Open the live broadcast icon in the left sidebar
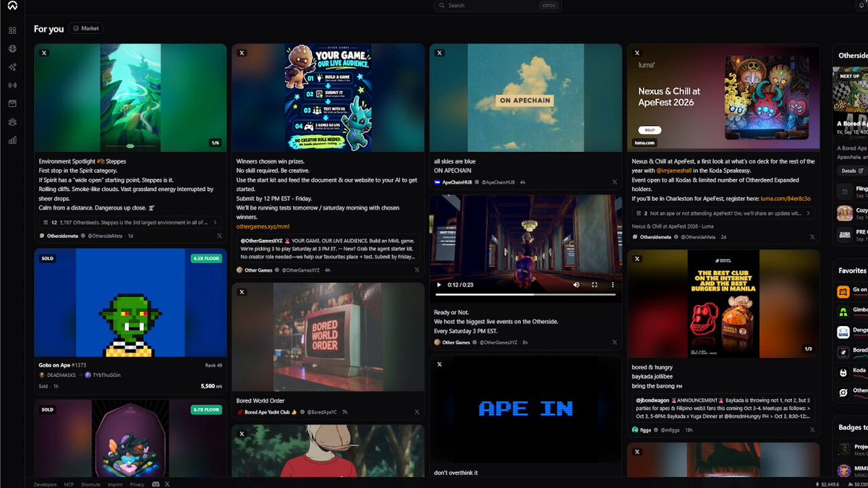The height and width of the screenshot is (488, 868). [x=12, y=85]
